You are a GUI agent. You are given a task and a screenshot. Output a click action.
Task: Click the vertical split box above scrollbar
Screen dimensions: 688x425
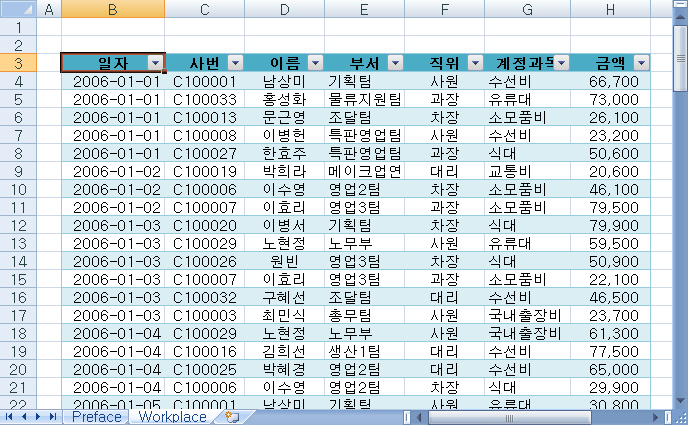[x=680, y=4]
